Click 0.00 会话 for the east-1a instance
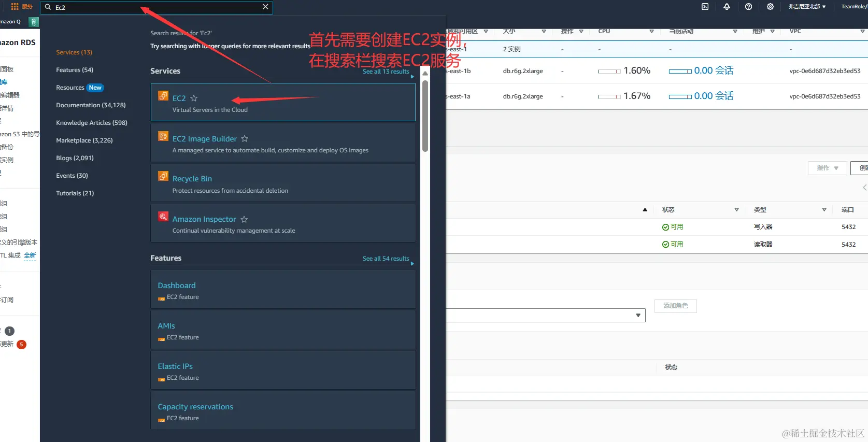 tap(714, 96)
